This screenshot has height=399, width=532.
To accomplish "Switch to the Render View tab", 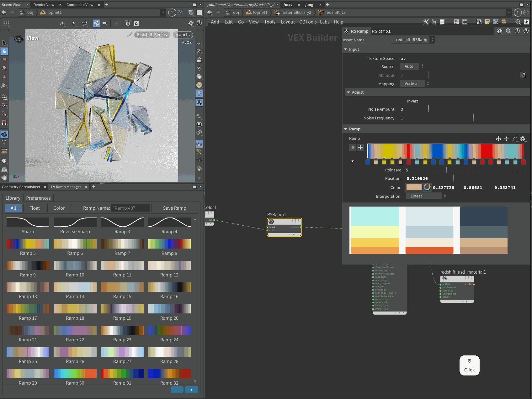I will coord(44,5).
